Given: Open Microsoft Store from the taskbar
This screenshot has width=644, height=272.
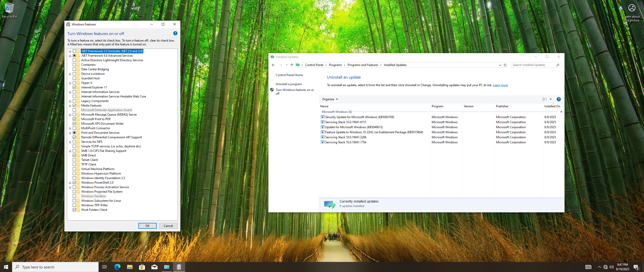Looking at the screenshot, I should 142,267.
